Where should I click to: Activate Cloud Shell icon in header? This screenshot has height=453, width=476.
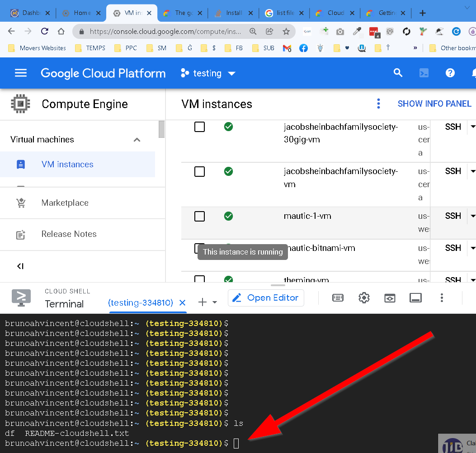tap(424, 73)
